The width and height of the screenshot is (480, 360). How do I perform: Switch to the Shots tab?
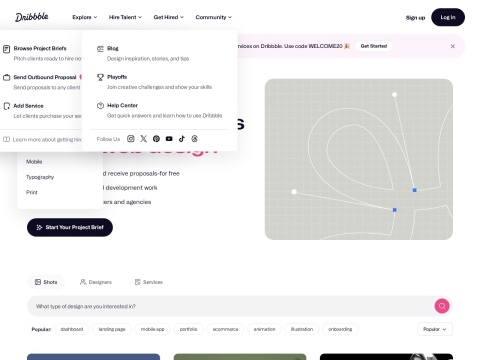46,282
